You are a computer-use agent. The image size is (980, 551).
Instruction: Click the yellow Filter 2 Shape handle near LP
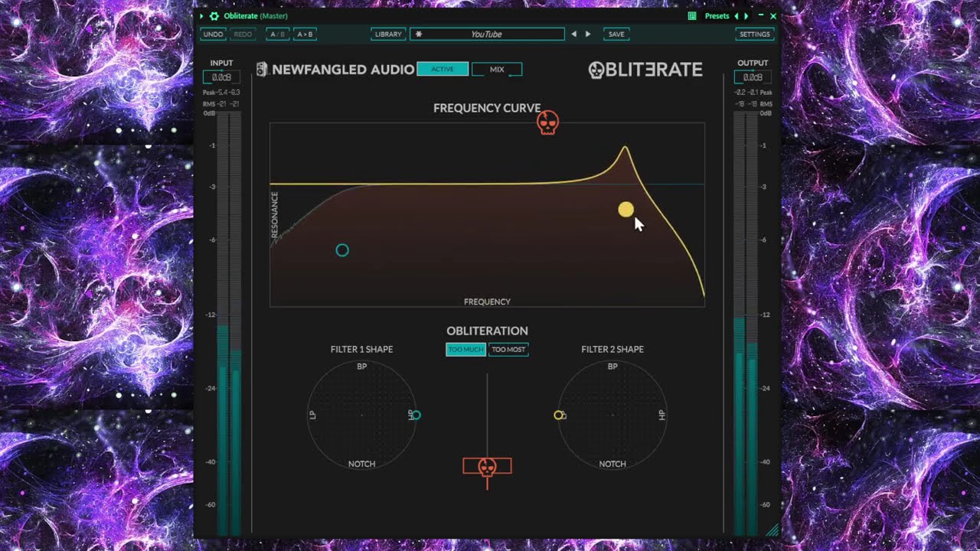(x=558, y=415)
